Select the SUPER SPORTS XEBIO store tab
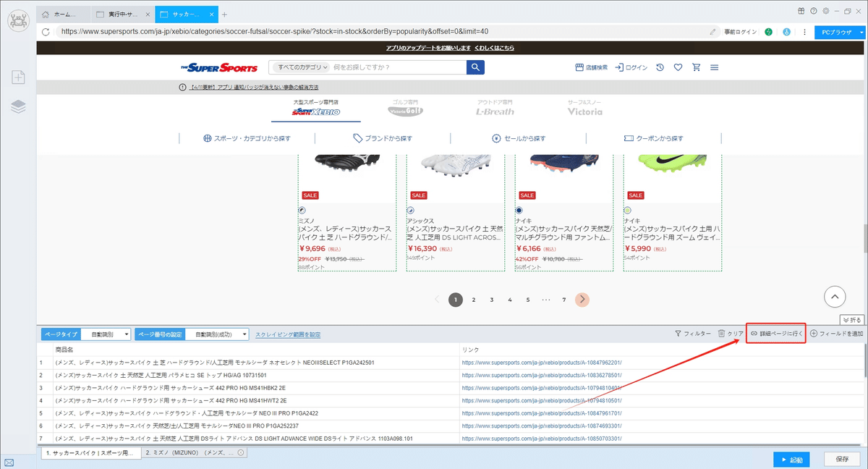Screen dimensions: 868x469 pos(316,109)
